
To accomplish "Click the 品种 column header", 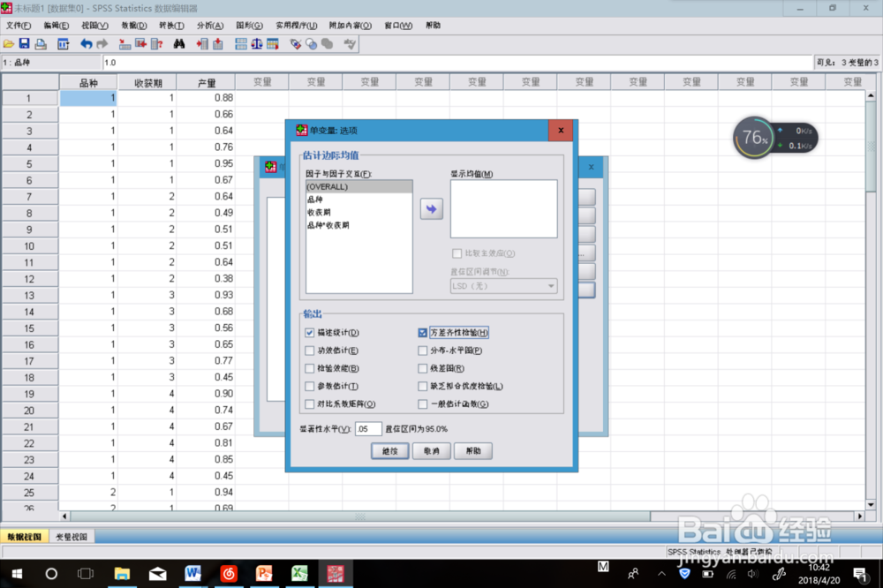I will click(88, 83).
